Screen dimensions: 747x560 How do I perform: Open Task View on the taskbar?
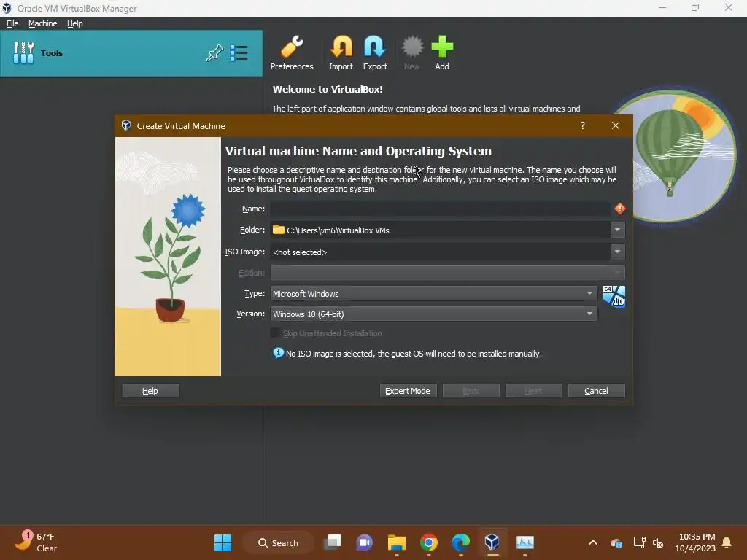(333, 542)
